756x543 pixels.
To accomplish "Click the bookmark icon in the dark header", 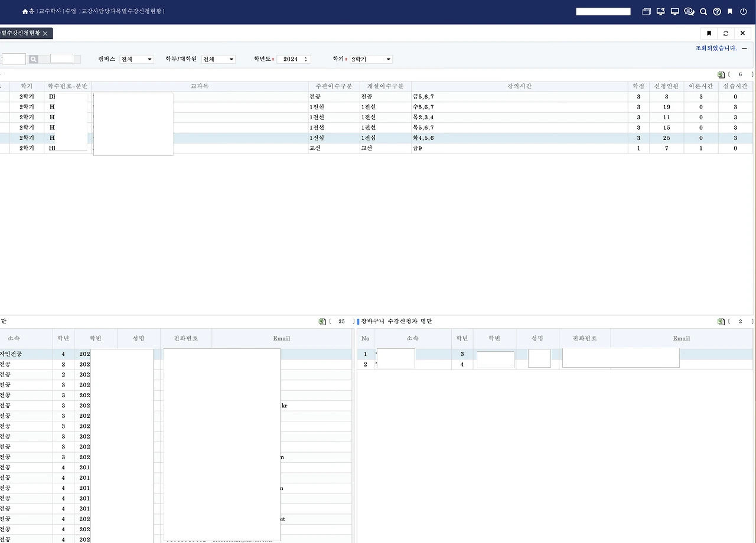I will (730, 11).
